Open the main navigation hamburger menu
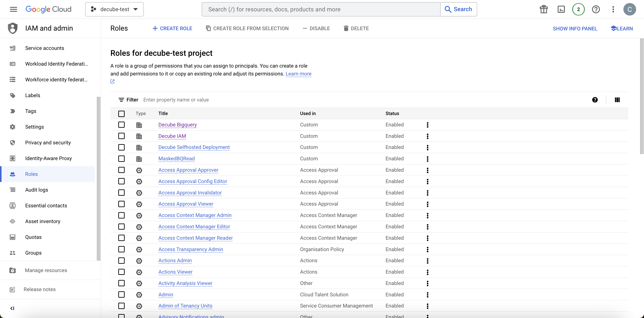The height and width of the screenshot is (318, 644). tap(13, 9)
